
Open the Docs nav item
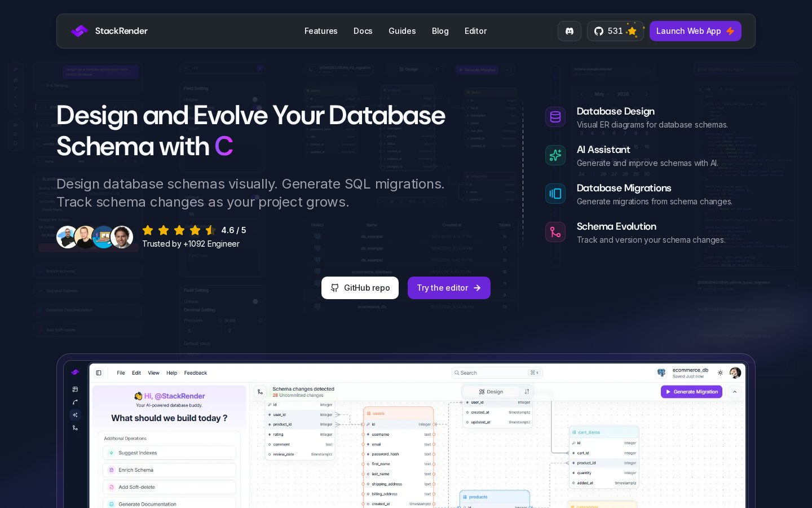click(x=363, y=31)
